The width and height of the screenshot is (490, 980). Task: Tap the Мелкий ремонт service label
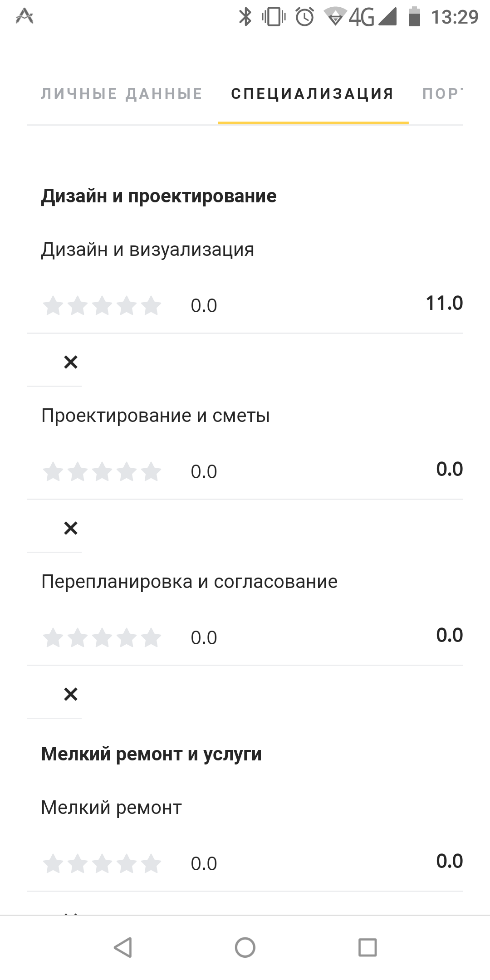point(111,808)
